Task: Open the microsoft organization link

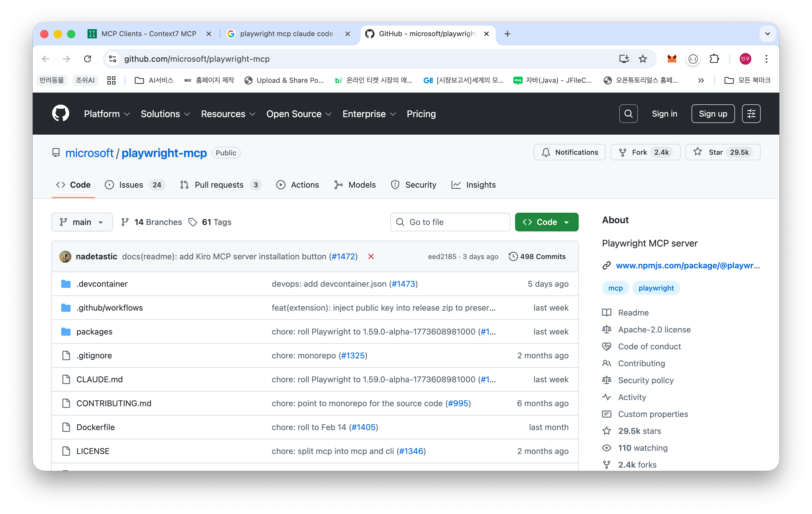Action: tap(89, 153)
